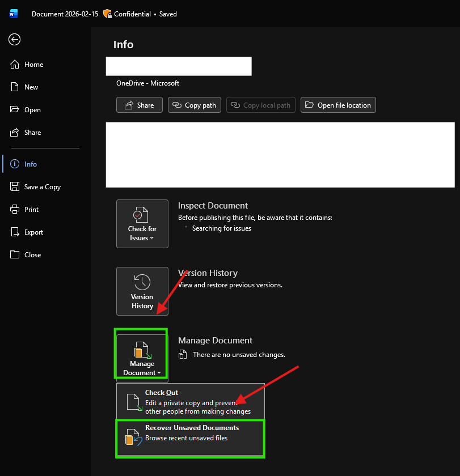Click 'OneDrive - Microsoft' location text
The height and width of the screenshot is (476, 460).
[147, 83]
